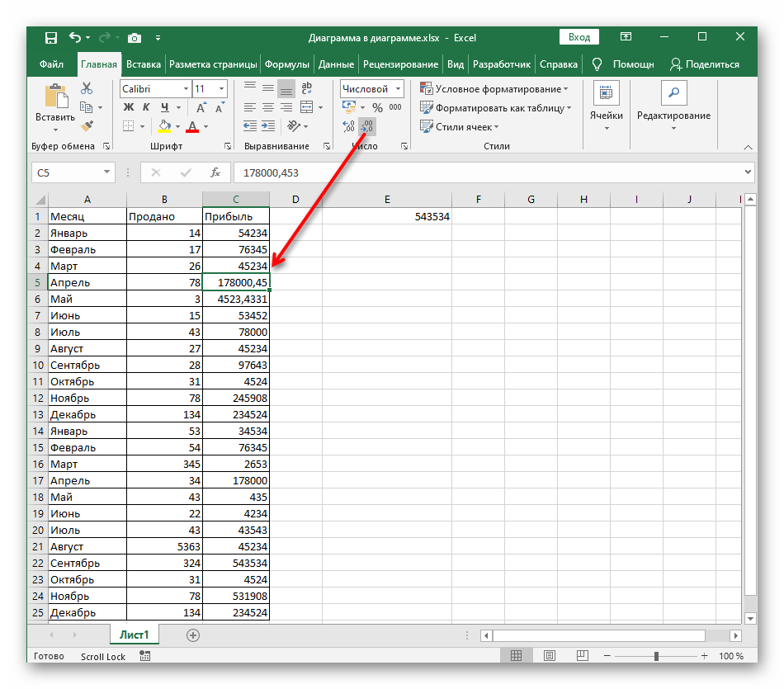Viewport: 784px width, 689px height.
Task: Switch to Normal view in status bar
Action: [516, 655]
